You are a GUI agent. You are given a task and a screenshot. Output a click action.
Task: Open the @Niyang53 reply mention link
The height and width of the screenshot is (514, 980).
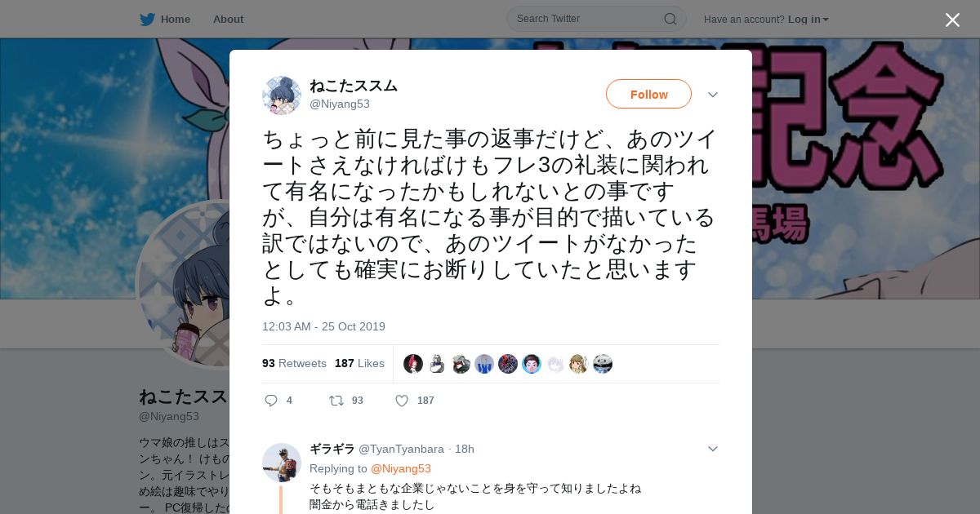(x=401, y=468)
